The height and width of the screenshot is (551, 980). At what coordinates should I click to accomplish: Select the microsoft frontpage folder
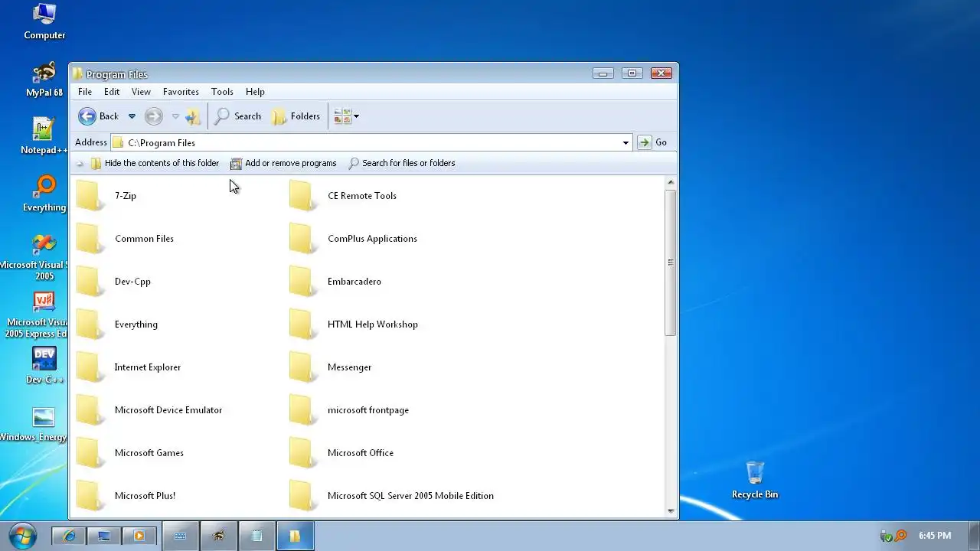pyautogui.click(x=349, y=410)
